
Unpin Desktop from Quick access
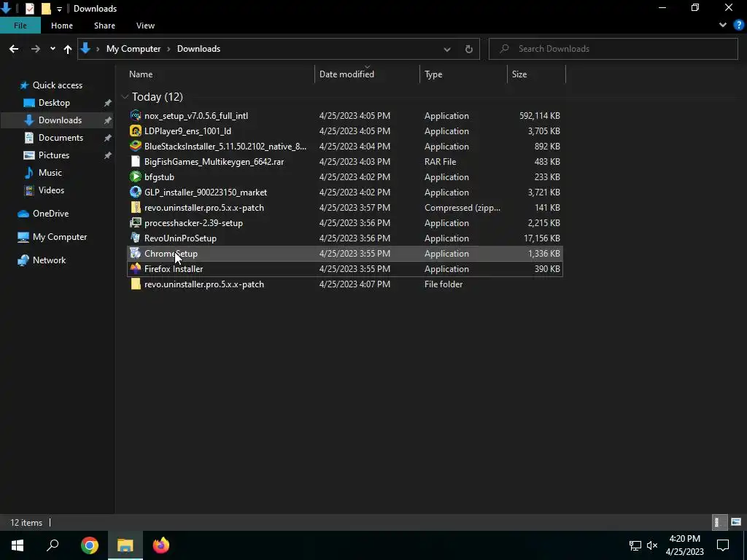108,103
